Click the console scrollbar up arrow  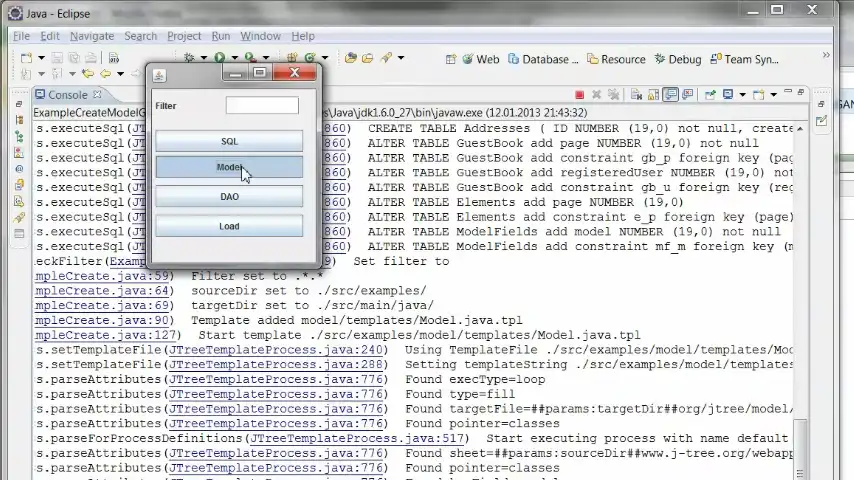pos(800,129)
